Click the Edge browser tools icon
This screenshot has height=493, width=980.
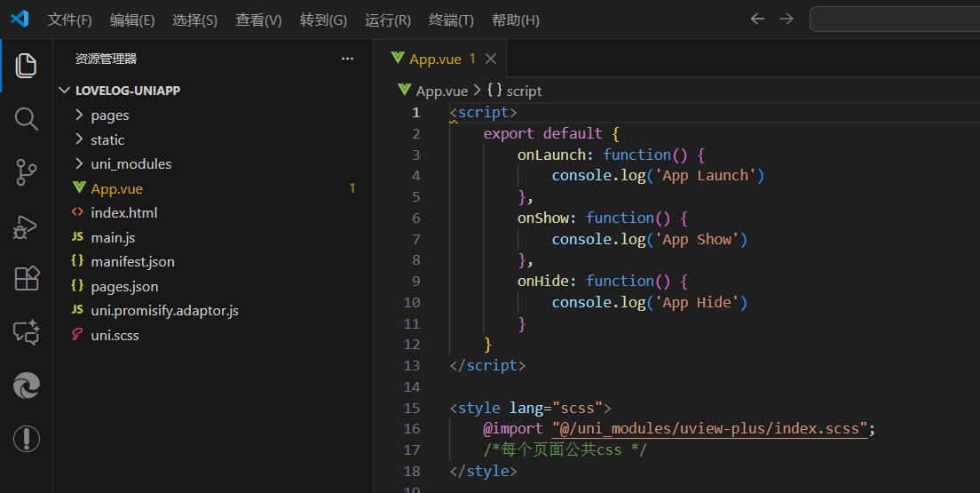(x=27, y=386)
